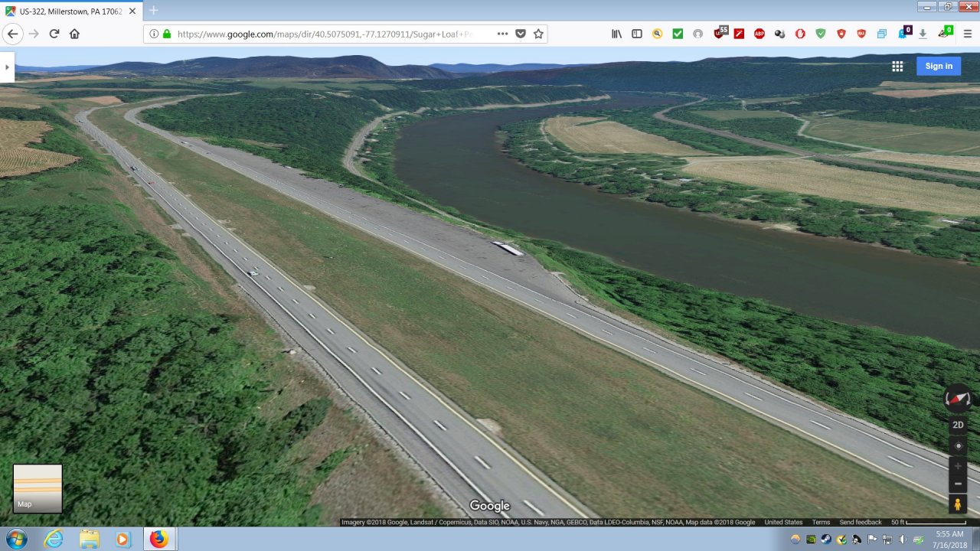Screen dimensions: 980x551
Task: Open the Firefox hamburger menu
Action: pos(967,34)
